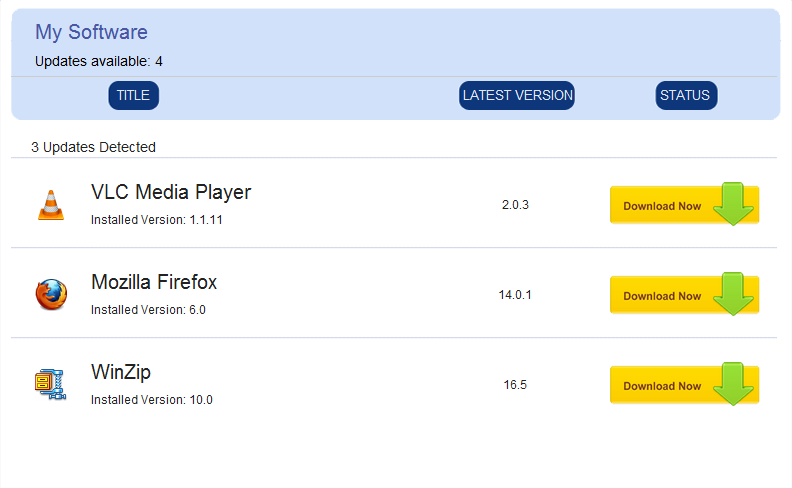Viewport: 792px width, 488px height.
Task: Click Firefox's latest version number 14.0.1
Action: point(515,295)
